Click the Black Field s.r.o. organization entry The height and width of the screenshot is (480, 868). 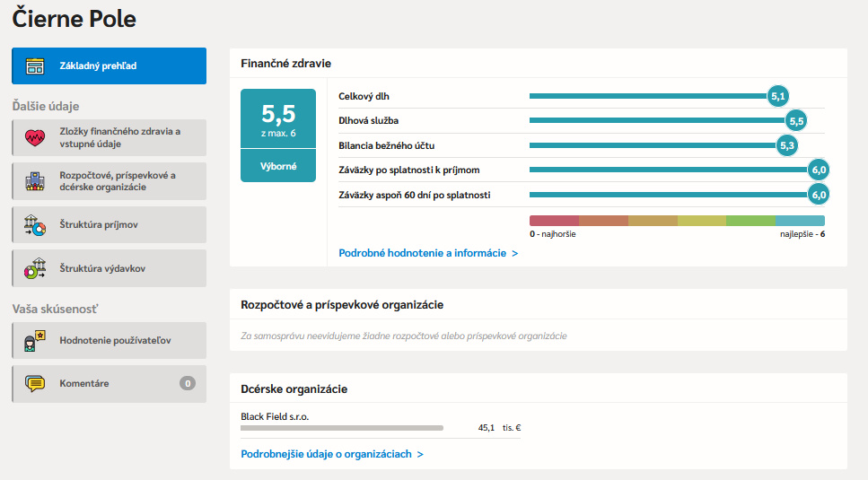[275, 417]
